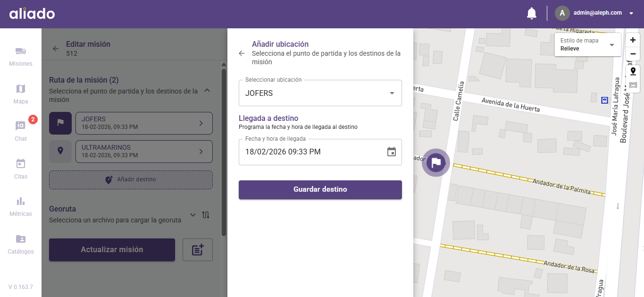The height and width of the screenshot is (297, 644).
Task: Click the Guardar destino button
Action: pyautogui.click(x=320, y=189)
